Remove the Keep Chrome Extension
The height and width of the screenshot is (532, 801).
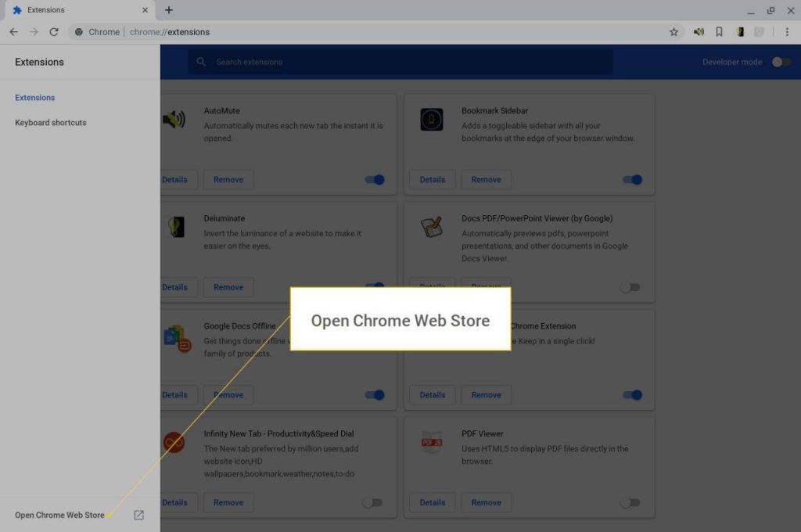[x=486, y=394]
